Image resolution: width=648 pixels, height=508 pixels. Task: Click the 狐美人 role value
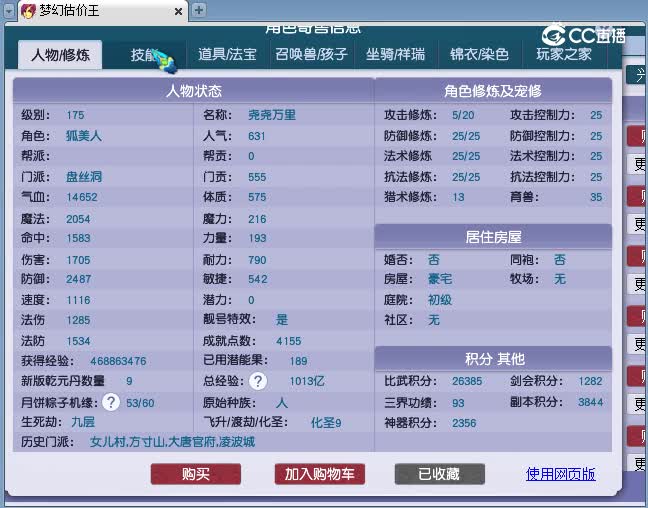tap(84, 136)
